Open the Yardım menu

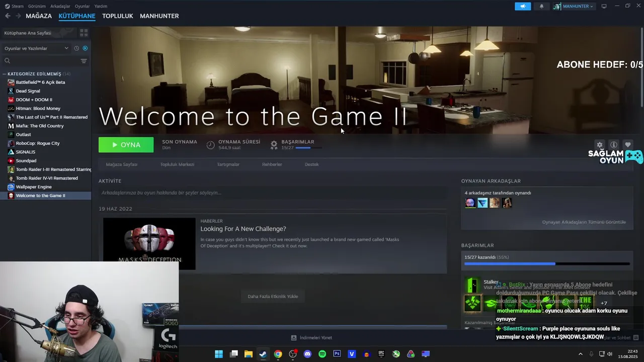tap(101, 6)
